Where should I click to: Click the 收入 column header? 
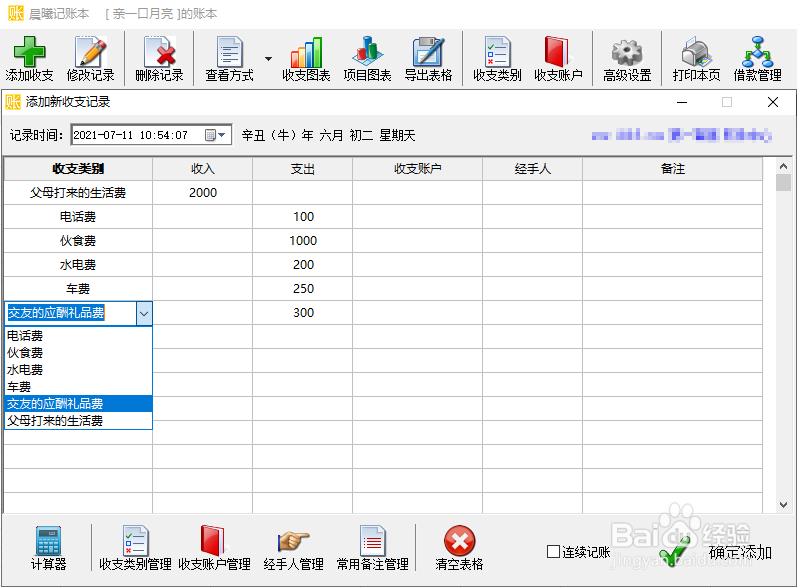pos(202,169)
